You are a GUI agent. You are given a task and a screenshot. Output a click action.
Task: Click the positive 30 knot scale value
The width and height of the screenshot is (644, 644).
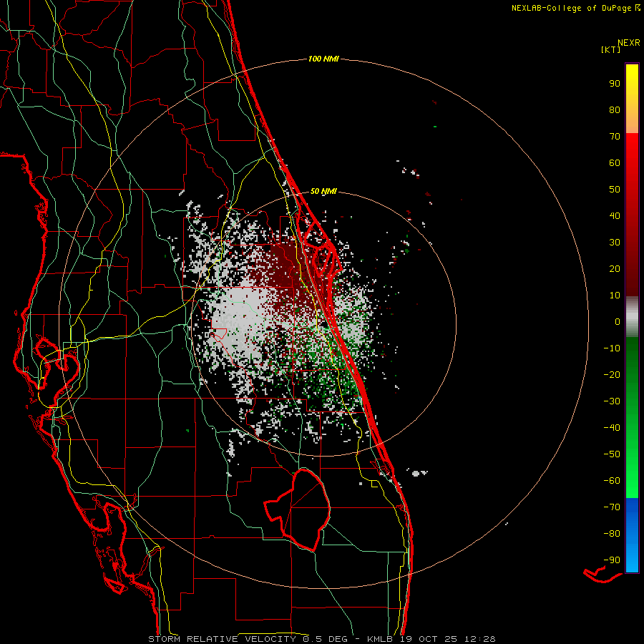point(615,243)
